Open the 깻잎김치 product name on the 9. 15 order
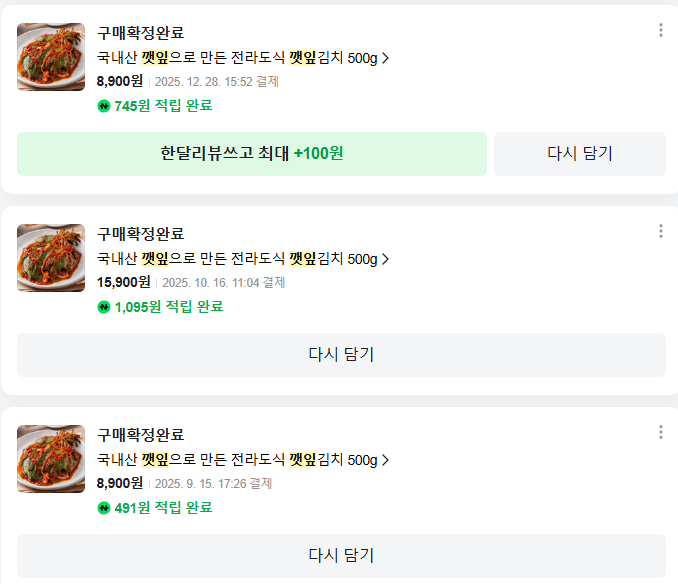 pyautogui.click(x=237, y=460)
